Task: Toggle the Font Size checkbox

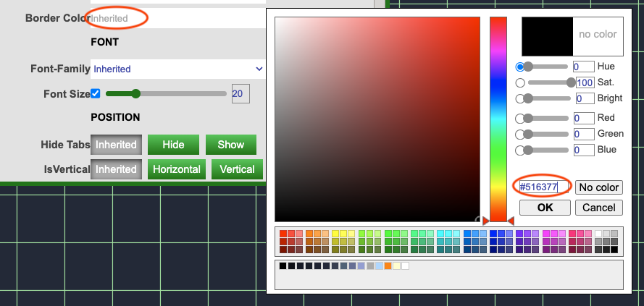Action: tap(96, 93)
